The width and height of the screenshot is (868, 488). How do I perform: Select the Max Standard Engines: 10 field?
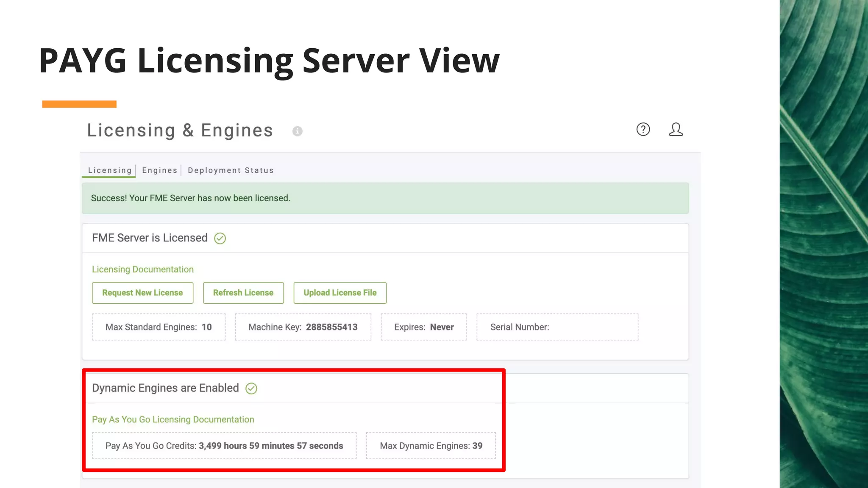pos(159,327)
